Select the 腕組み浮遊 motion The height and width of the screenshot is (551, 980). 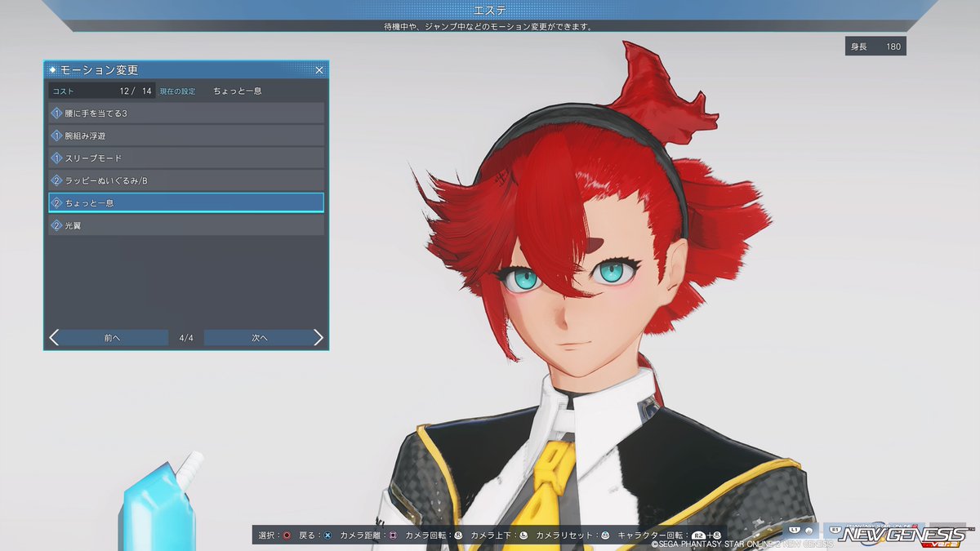(x=186, y=136)
